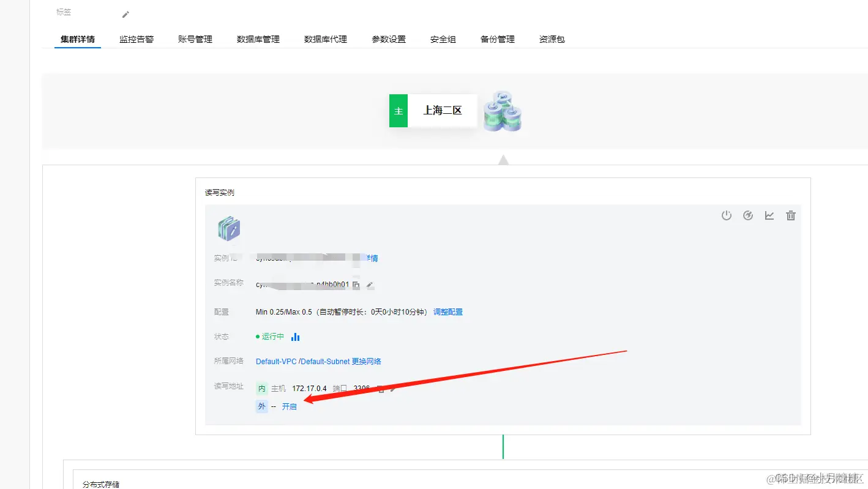Image resolution: width=868 pixels, height=489 pixels.
Task: Open Default-VPC network details
Action: coord(277,361)
